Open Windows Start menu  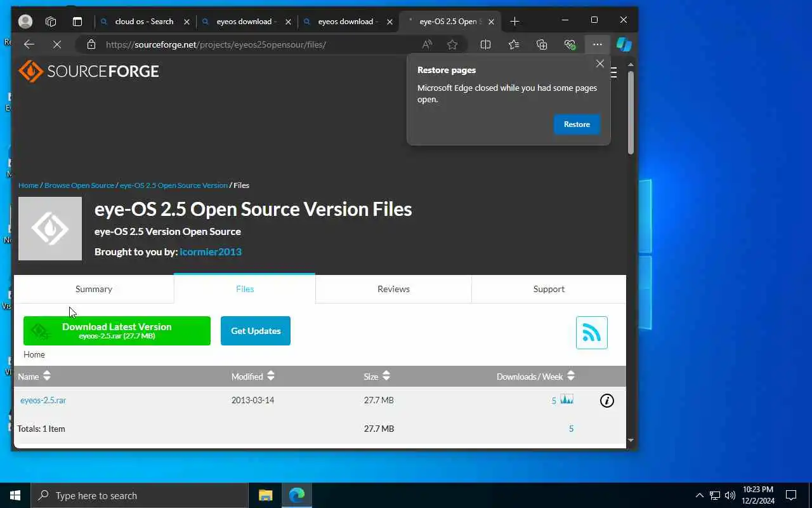pyautogui.click(x=15, y=495)
